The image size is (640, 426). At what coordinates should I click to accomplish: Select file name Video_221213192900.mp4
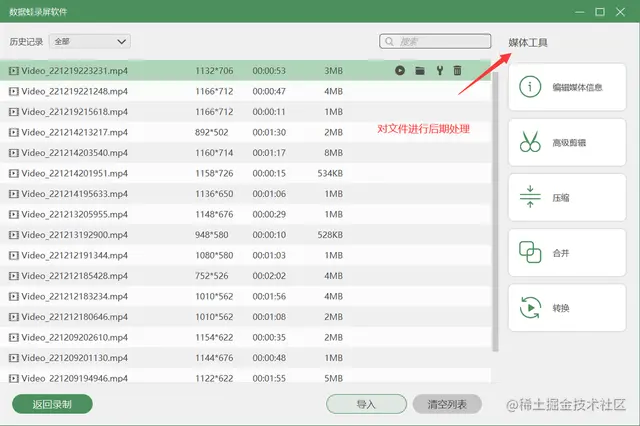coord(74,235)
